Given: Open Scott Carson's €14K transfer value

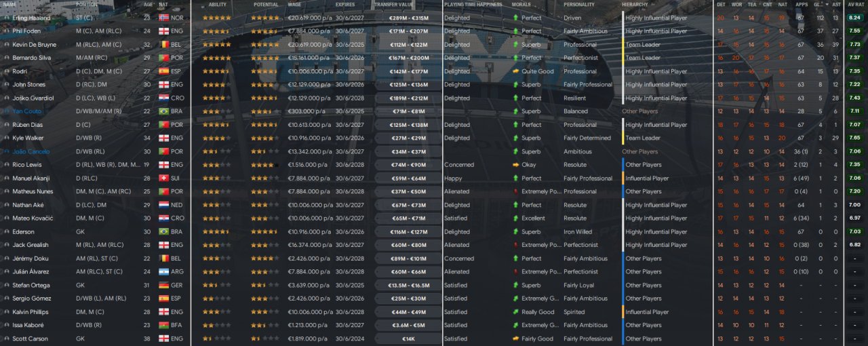Looking at the screenshot, I should pos(408,339).
